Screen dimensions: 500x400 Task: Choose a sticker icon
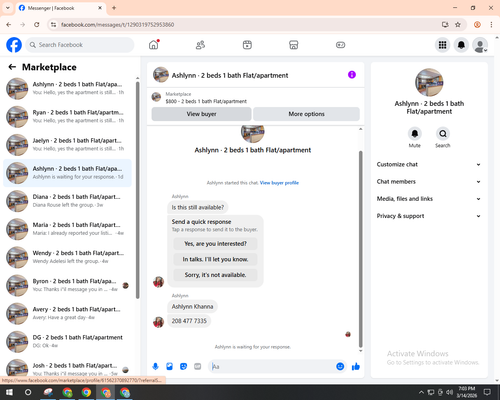[x=183, y=367]
